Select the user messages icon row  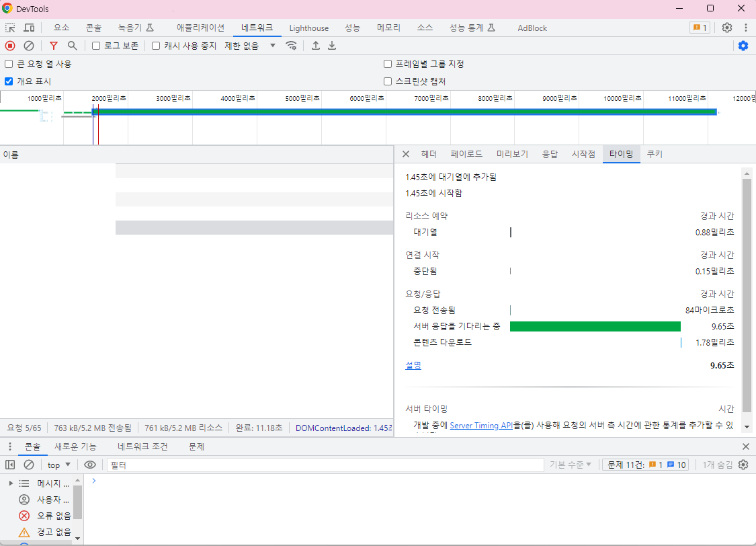pos(44,500)
